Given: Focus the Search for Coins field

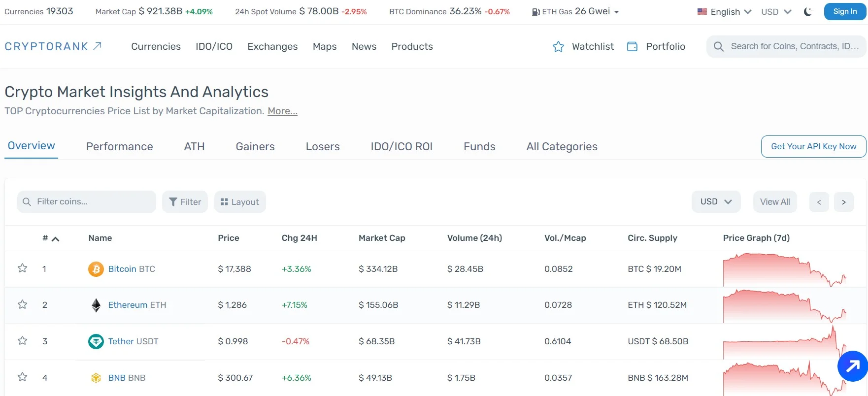Looking at the screenshot, I should pos(786,46).
